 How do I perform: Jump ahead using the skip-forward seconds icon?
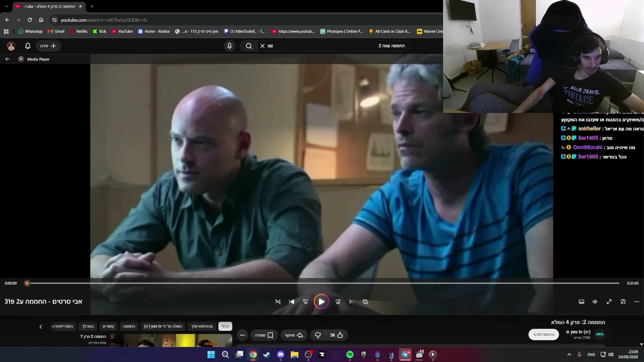tap(338, 302)
